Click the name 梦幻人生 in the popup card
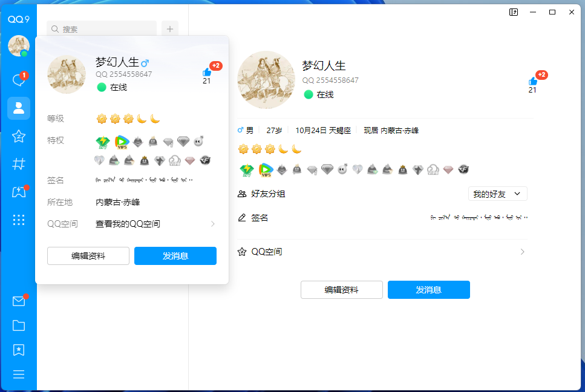 [117, 62]
